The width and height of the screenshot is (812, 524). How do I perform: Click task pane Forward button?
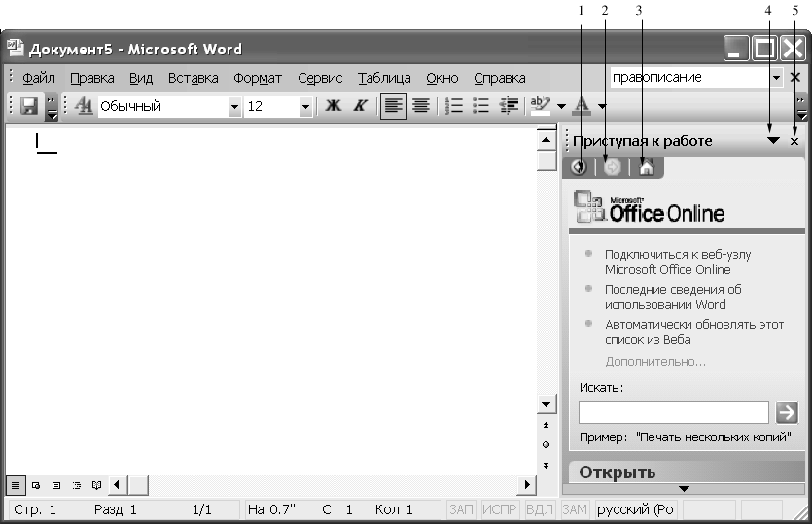tap(612, 167)
